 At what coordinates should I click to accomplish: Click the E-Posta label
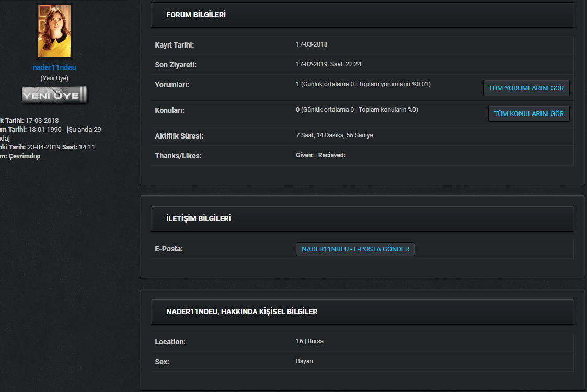pos(169,249)
